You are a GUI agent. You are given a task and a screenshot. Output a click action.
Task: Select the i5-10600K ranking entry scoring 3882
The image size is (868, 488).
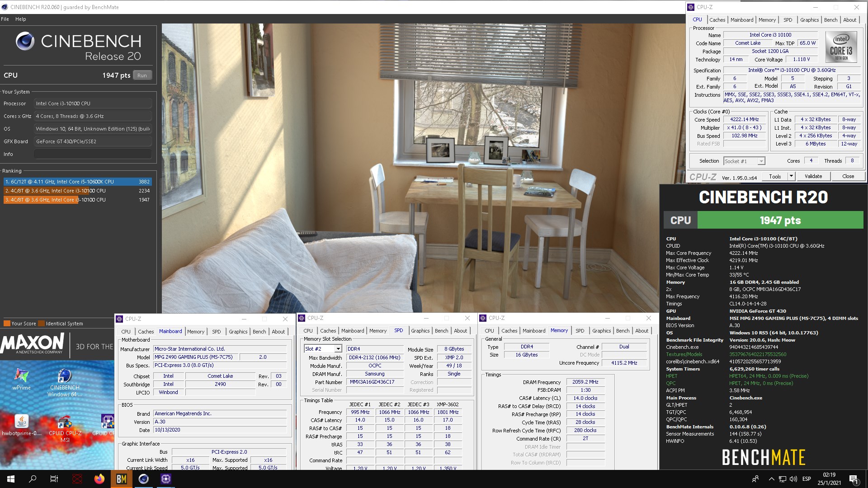[x=77, y=182]
